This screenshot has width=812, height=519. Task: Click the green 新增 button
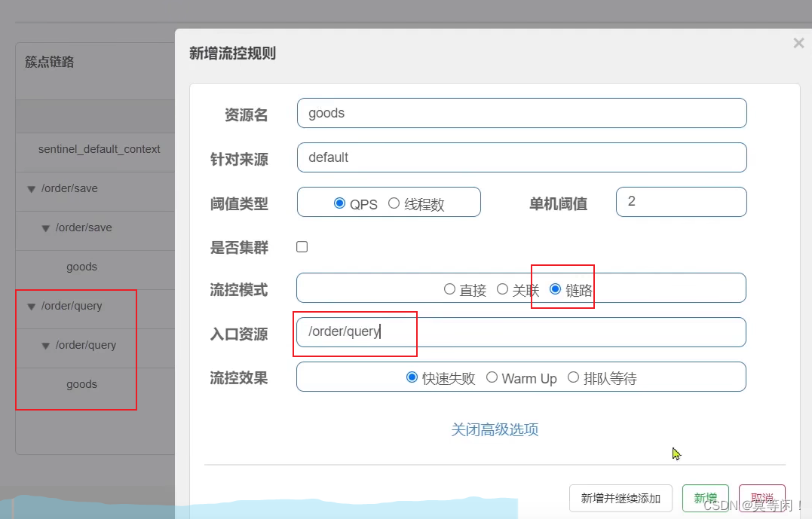pyautogui.click(x=706, y=498)
